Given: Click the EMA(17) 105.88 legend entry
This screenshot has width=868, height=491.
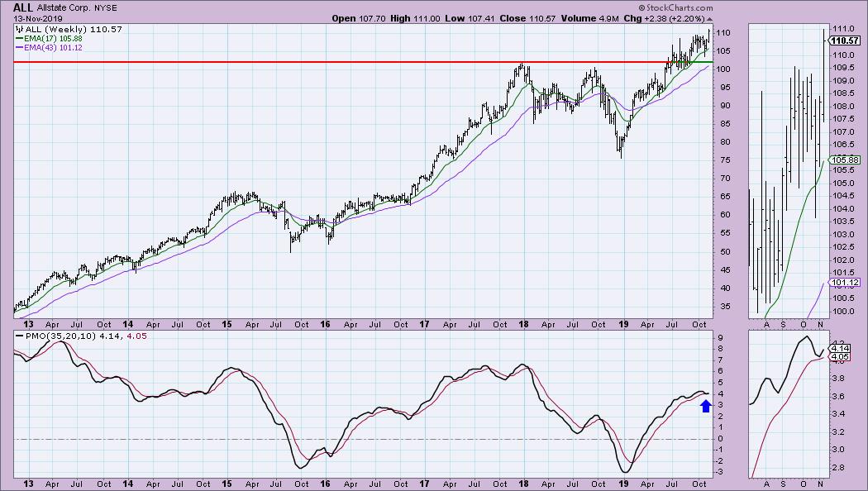Looking at the screenshot, I should click(x=50, y=39).
